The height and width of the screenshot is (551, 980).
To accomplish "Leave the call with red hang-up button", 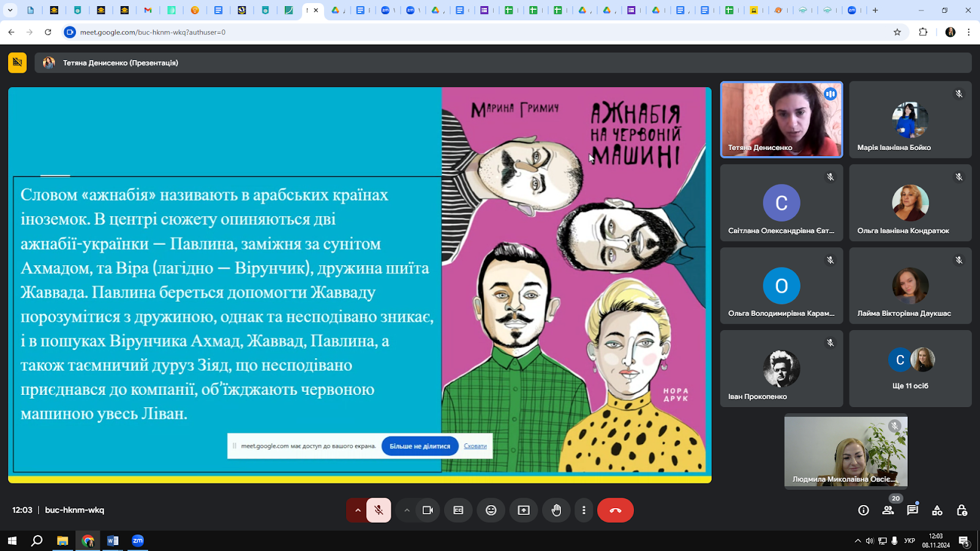I will pyautogui.click(x=615, y=510).
